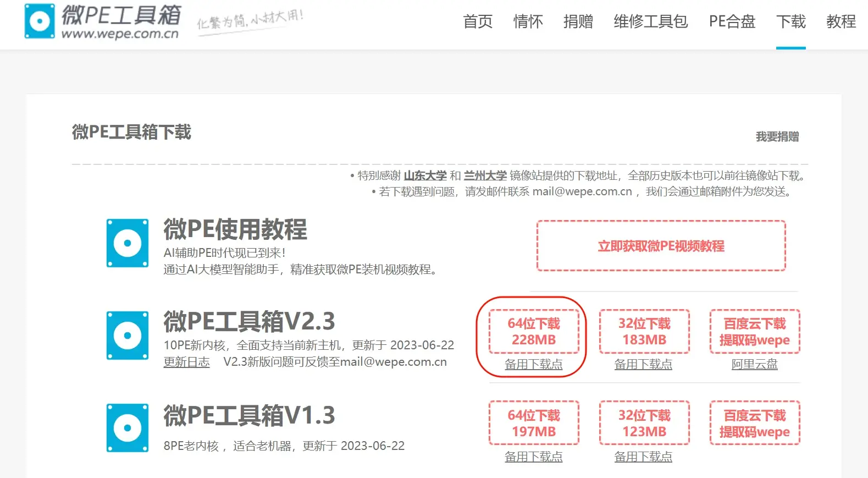The height and width of the screenshot is (478, 868).
Task: Open 维修工具包 from the top navigation
Action: [x=651, y=21]
